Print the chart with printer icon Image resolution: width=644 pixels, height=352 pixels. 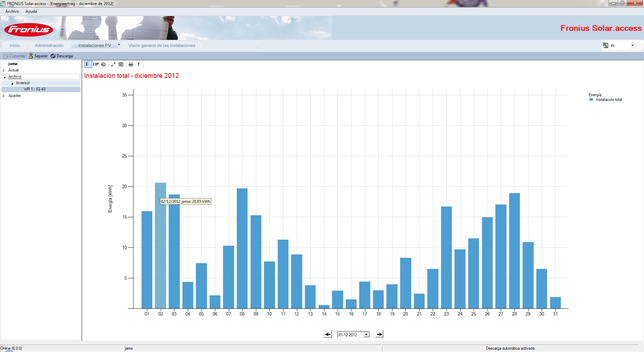click(x=131, y=64)
